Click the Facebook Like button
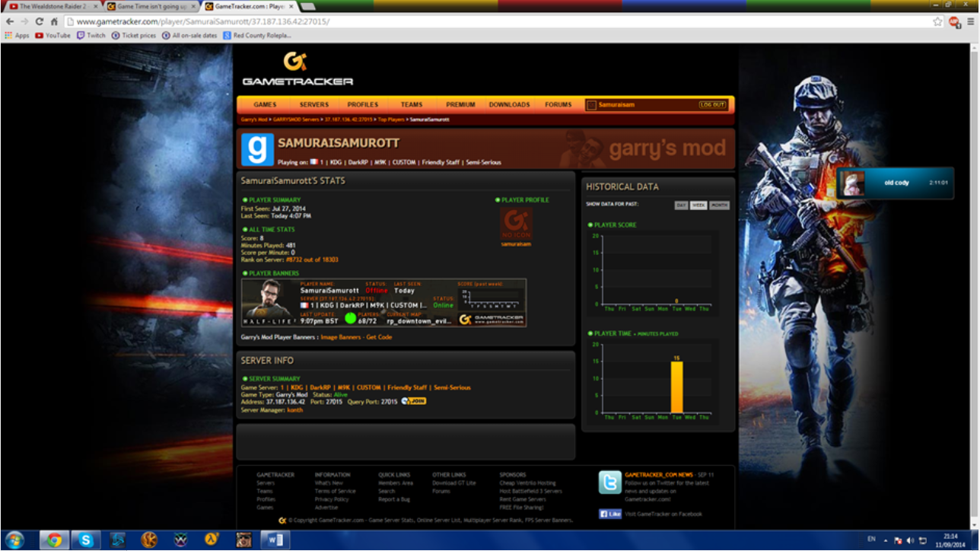Screen dimensions: 980x551 (x=609, y=514)
